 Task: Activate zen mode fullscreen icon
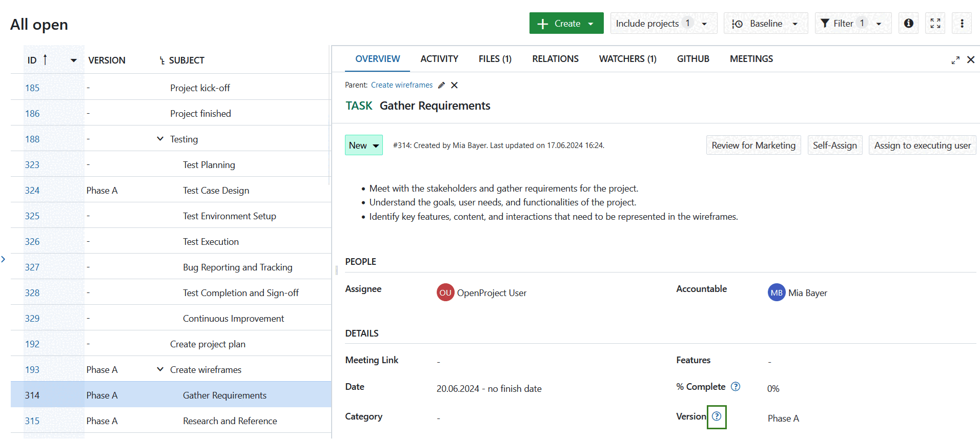tap(935, 24)
